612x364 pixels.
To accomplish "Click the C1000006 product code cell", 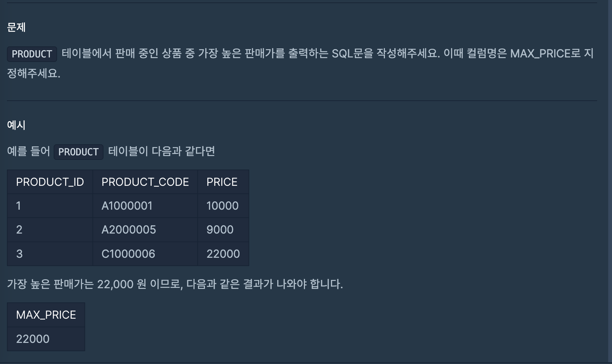I will coord(128,254).
